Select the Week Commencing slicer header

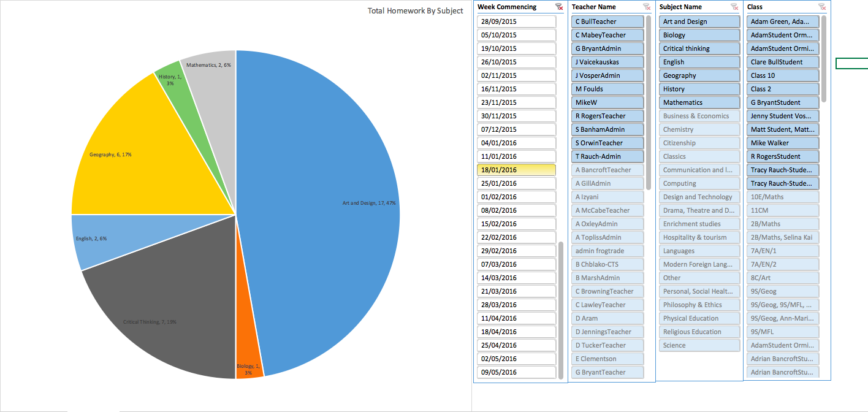507,7
